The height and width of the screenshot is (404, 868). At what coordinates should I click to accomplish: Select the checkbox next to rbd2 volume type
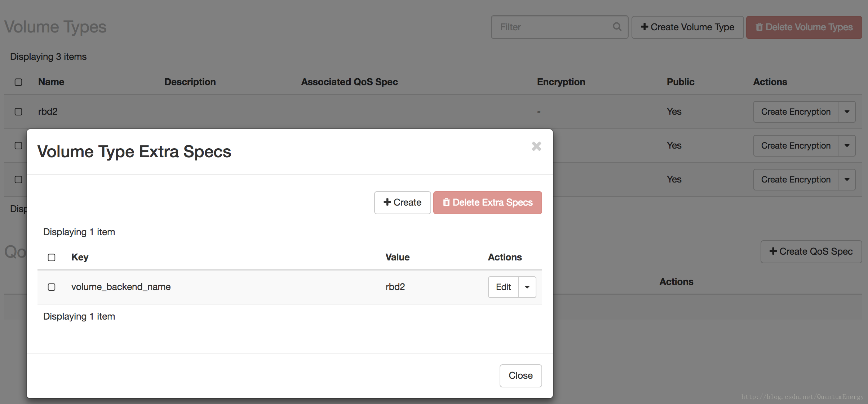tap(18, 111)
